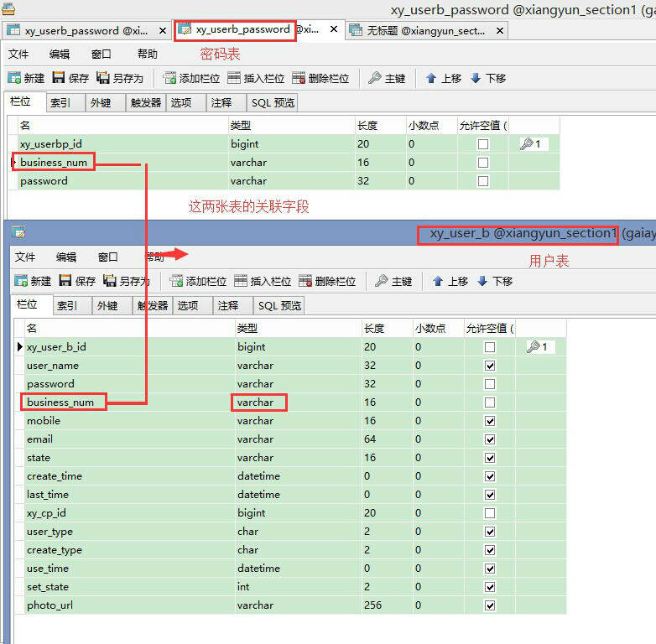Click 新建 icon in the xy_userb_password toolbar
656x644 pixels.
pyautogui.click(x=15, y=78)
